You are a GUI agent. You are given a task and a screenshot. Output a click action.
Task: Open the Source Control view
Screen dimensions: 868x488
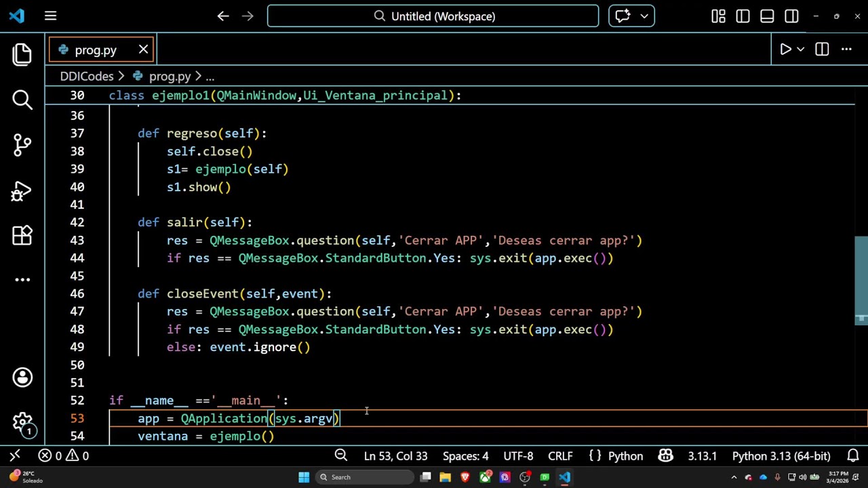click(22, 144)
